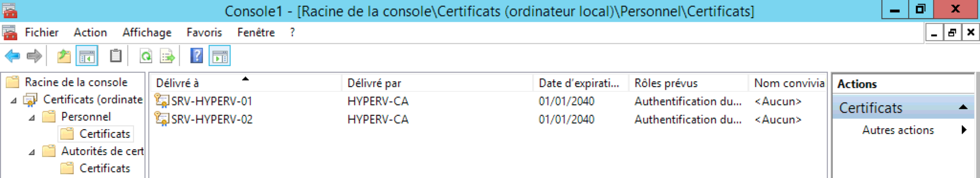
Task: Select Racine de la console tree item
Action: click(76, 82)
